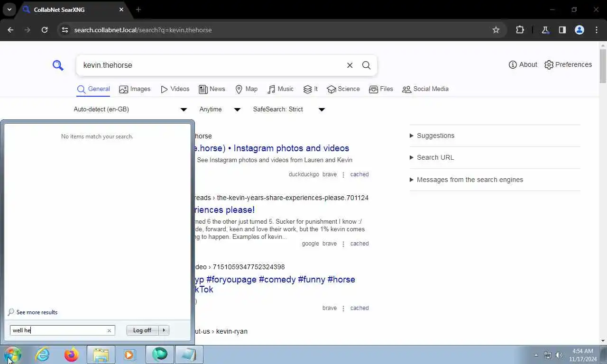This screenshot has height=364, width=607.
Task: Open the network status tray icon
Action: pyautogui.click(x=548, y=355)
